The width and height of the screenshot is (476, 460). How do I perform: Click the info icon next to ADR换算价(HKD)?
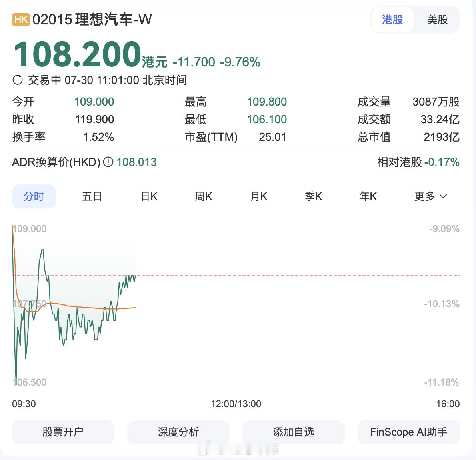click(108, 162)
